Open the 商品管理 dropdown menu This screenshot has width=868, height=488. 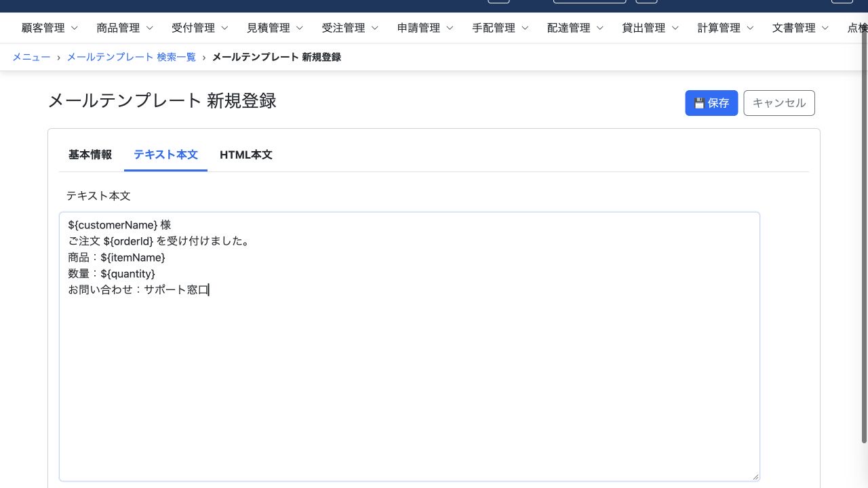pos(125,28)
